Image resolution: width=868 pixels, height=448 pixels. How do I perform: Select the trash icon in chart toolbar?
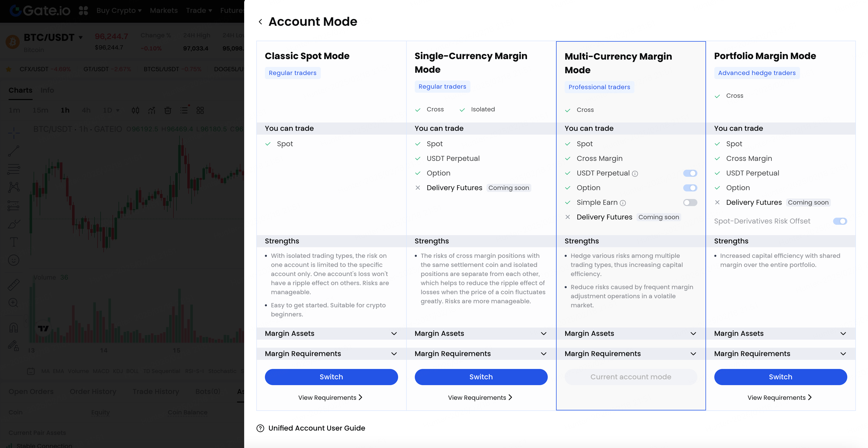(168, 110)
